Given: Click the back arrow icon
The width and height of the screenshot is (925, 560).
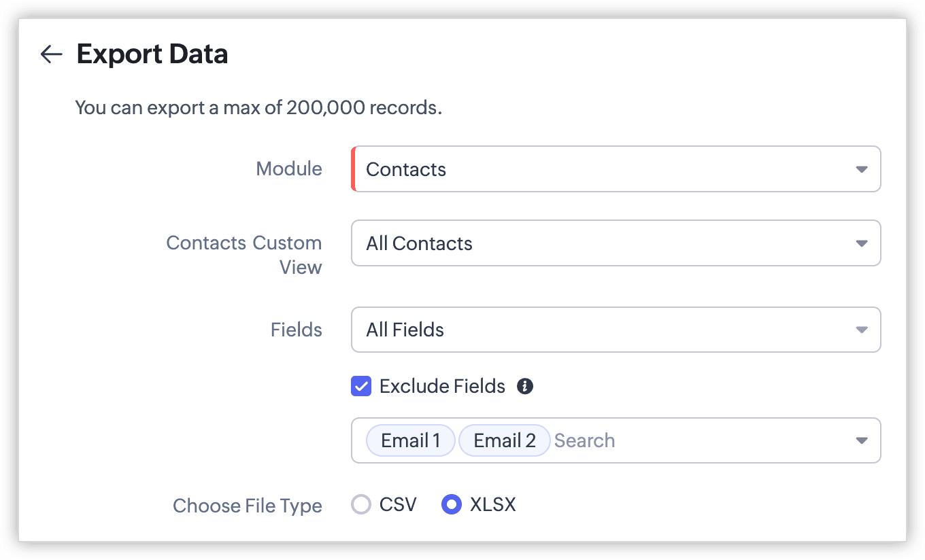Looking at the screenshot, I should 51,54.
